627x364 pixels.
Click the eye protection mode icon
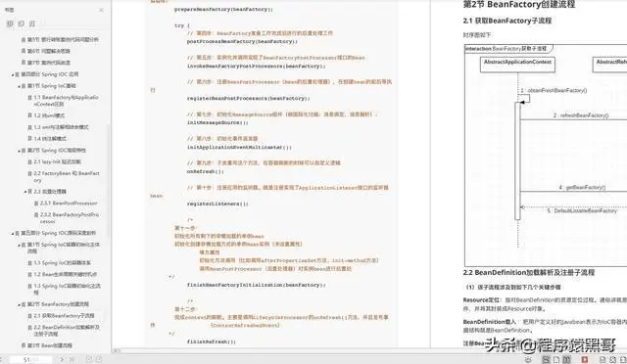click(x=528, y=360)
